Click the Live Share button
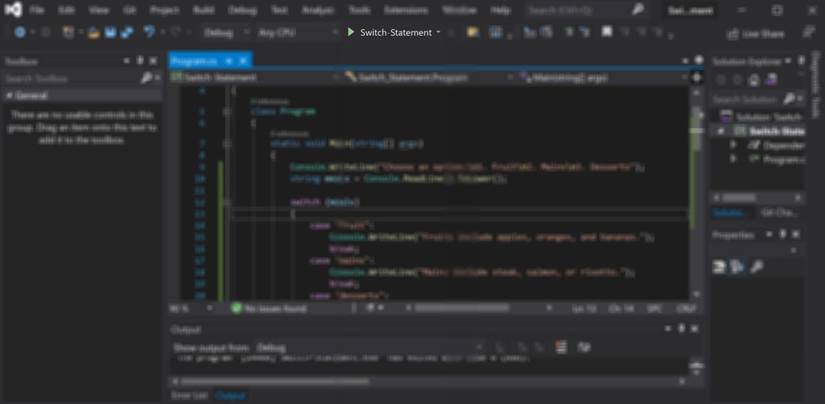The height and width of the screenshot is (404, 825). [x=756, y=34]
